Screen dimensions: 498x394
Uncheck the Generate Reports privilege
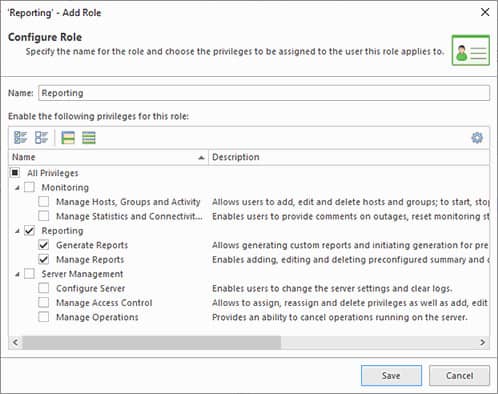44,245
